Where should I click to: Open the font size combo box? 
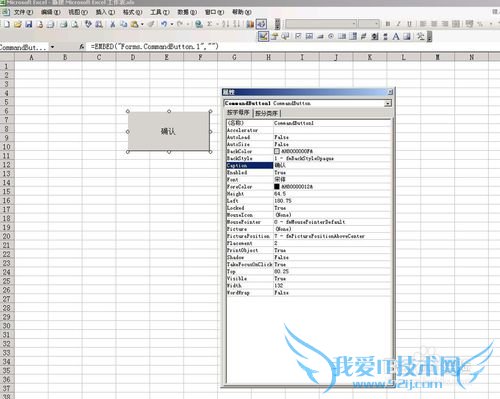(x=369, y=24)
